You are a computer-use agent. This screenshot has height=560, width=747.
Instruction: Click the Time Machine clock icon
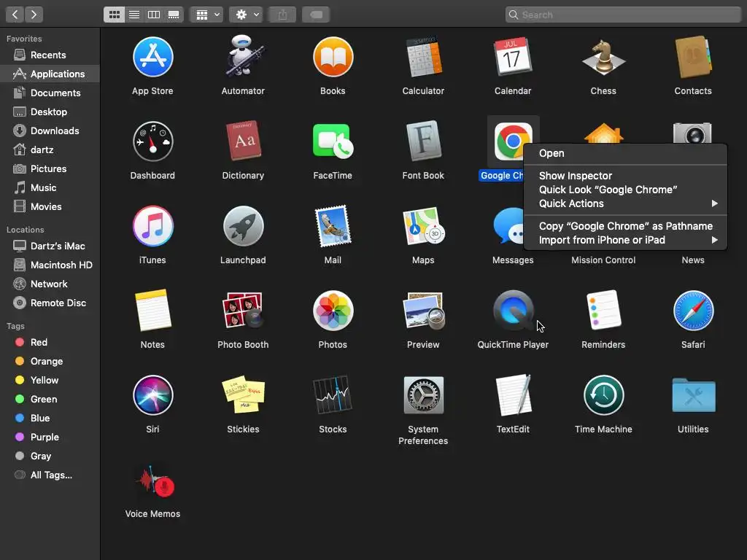coord(603,395)
